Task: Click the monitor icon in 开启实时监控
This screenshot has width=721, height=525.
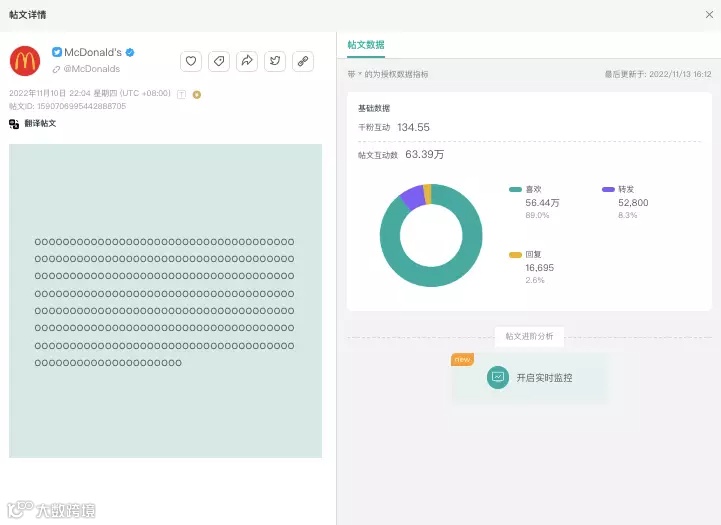Action: point(498,377)
